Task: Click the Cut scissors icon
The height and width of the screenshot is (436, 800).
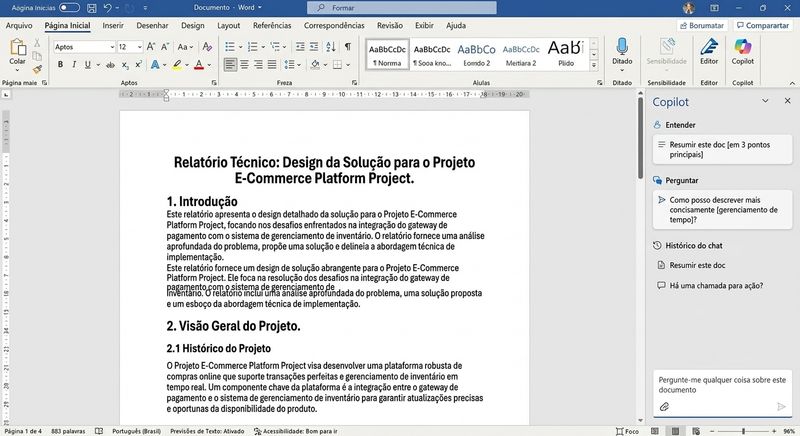Action: click(37, 43)
